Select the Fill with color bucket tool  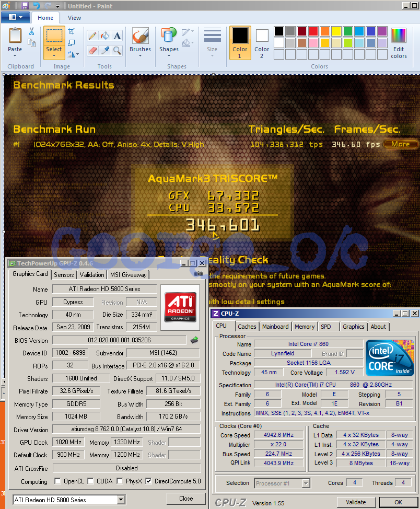105,36
